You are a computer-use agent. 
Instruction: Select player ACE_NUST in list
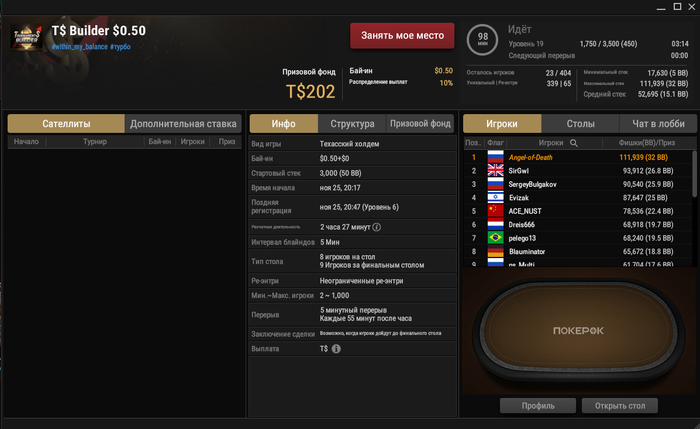pyautogui.click(x=578, y=211)
